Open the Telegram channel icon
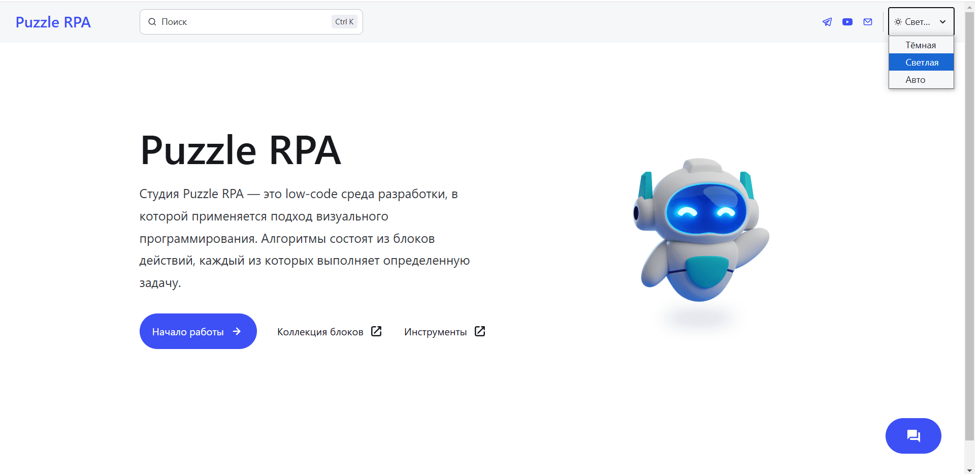This screenshot has height=474, width=980. click(x=827, y=22)
